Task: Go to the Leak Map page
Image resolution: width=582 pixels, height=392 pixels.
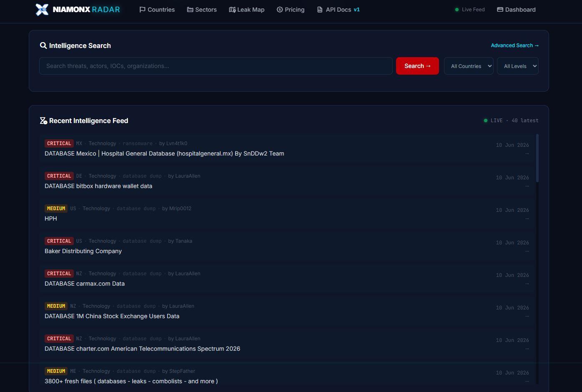Action: [247, 9]
